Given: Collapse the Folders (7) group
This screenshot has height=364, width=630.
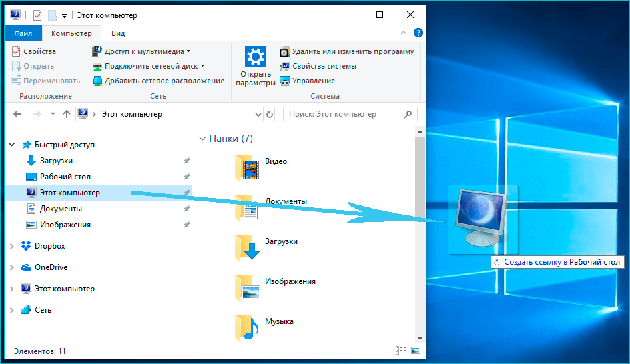Looking at the screenshot, I should (202, 139).
